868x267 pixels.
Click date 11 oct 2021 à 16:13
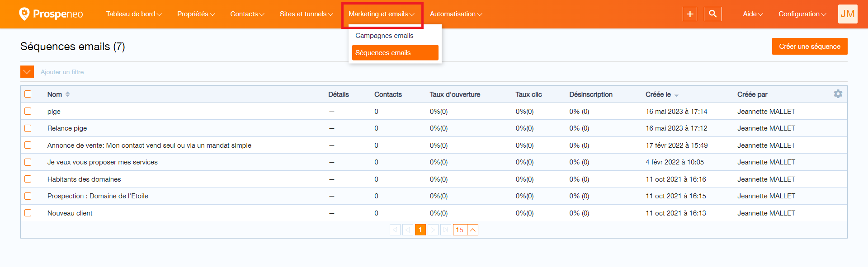point(676,213)
